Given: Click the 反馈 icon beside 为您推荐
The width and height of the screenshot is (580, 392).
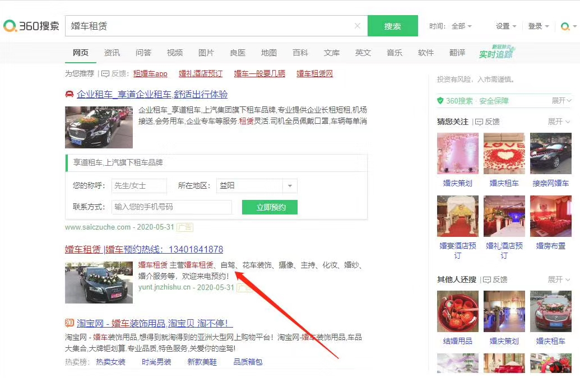Looking at the screenshot, I should point(105,74).
